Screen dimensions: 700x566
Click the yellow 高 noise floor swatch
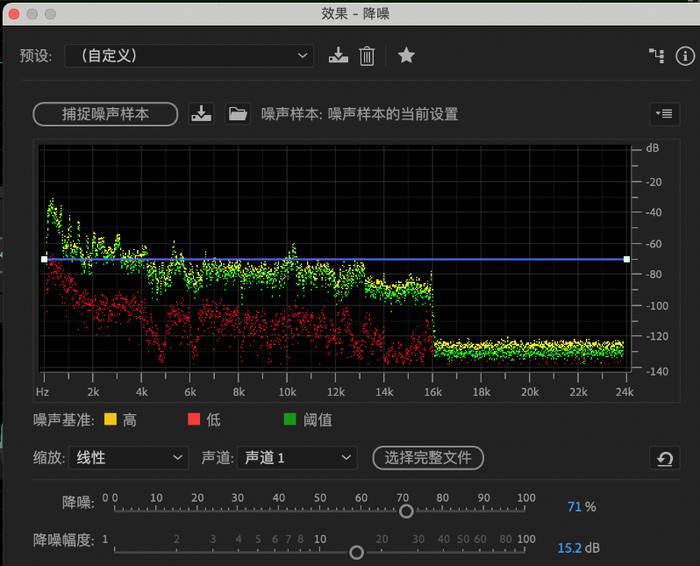110,419
